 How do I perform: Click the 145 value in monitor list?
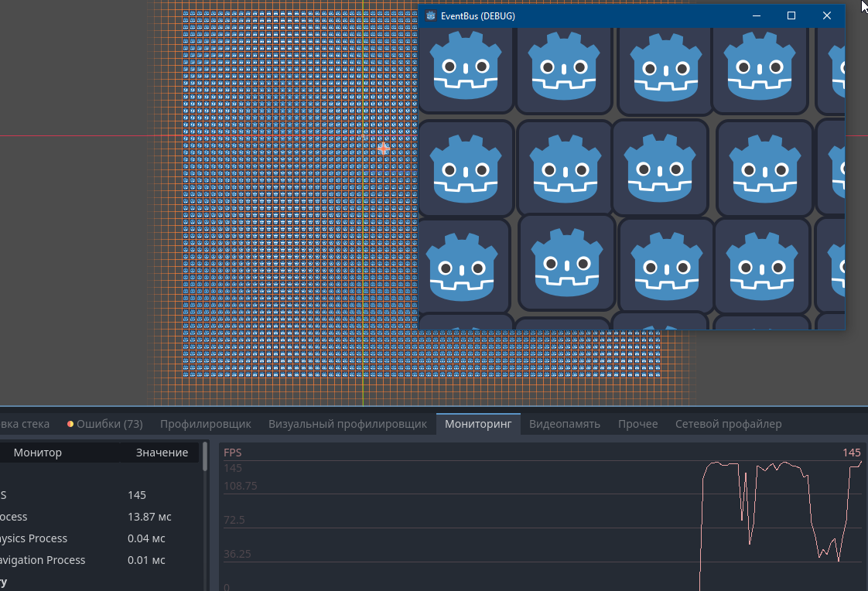137,495
